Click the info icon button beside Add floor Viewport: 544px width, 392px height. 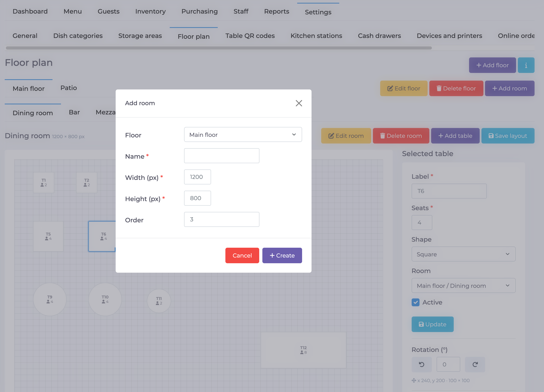coord(526,65)
